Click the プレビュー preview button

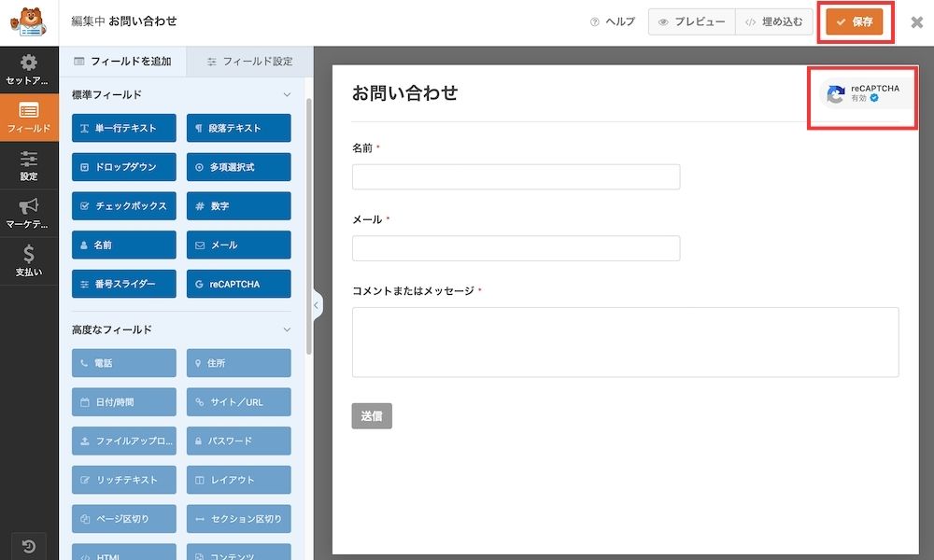tap(691, 22)
